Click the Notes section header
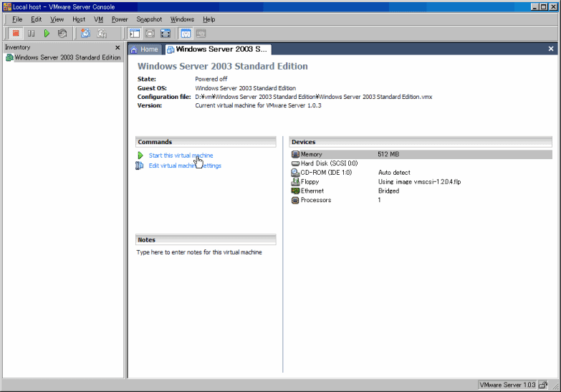Viewport: 561px width, 392px height. (x=206, y=240)
